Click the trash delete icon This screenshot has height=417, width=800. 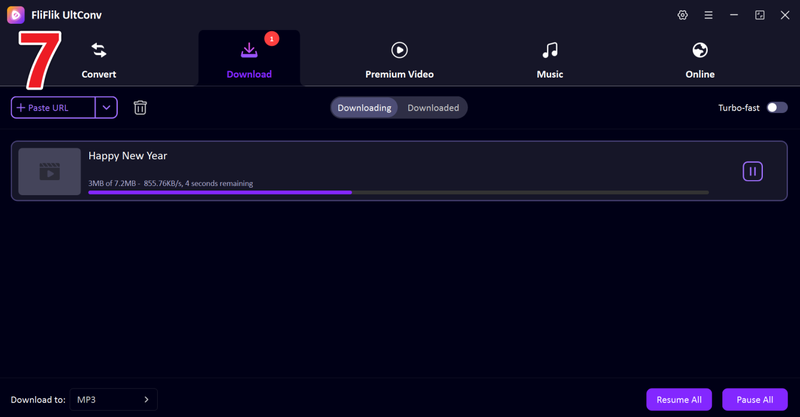(x=140, y=108)
